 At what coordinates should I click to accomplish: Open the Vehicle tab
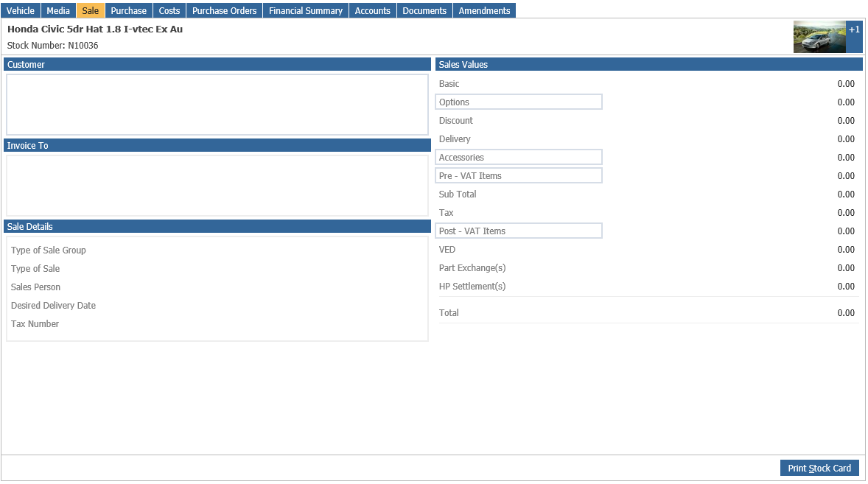pos(21,10)
